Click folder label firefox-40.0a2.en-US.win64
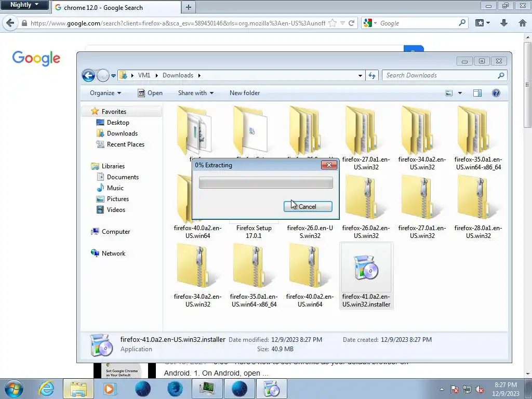 198,232
